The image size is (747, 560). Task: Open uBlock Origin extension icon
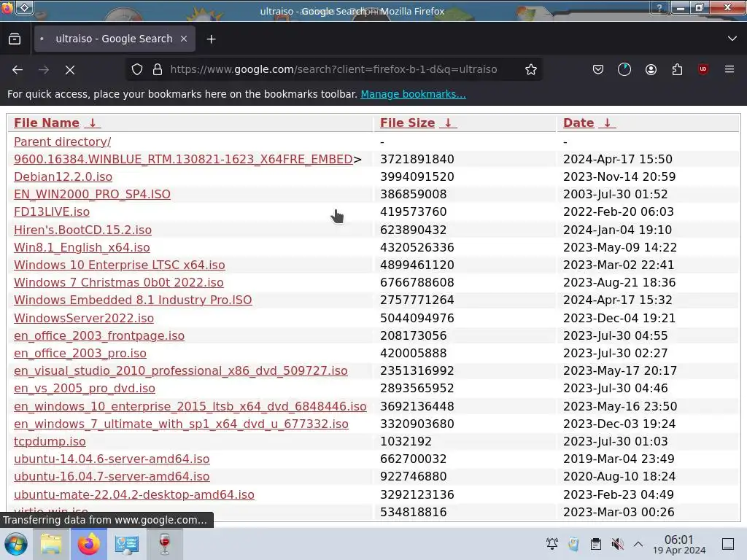click(x=703, y=69)
